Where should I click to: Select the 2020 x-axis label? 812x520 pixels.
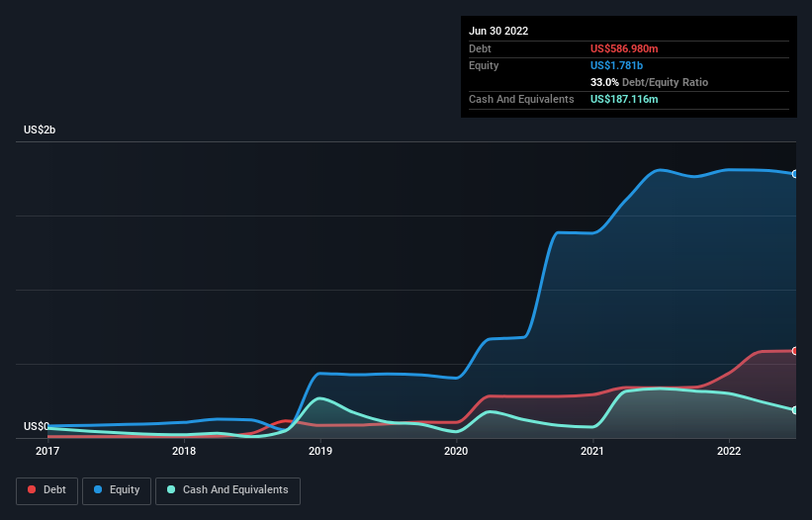(456, 451)
